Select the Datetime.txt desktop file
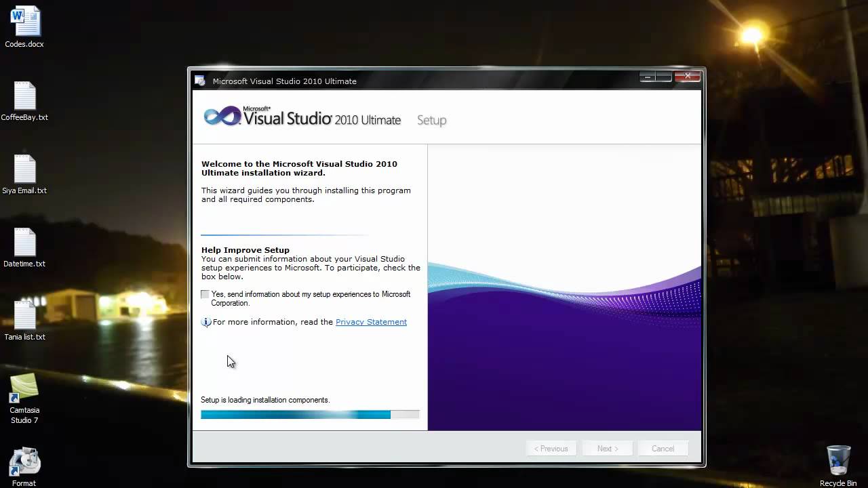The height and width of the screenshot is (488, 868). (x=25, y=242)
